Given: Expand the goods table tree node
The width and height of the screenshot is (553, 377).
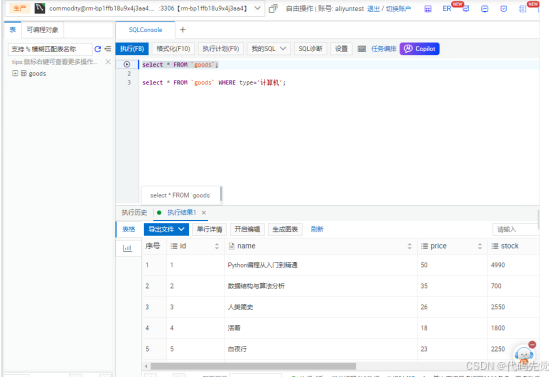Looking at the screenshot, I should (15, 73).
